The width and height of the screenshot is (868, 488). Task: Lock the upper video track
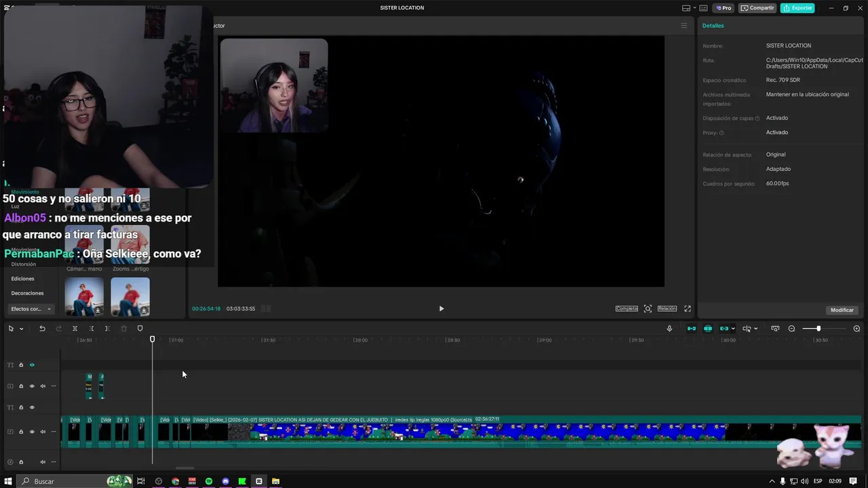pos(21,386)
